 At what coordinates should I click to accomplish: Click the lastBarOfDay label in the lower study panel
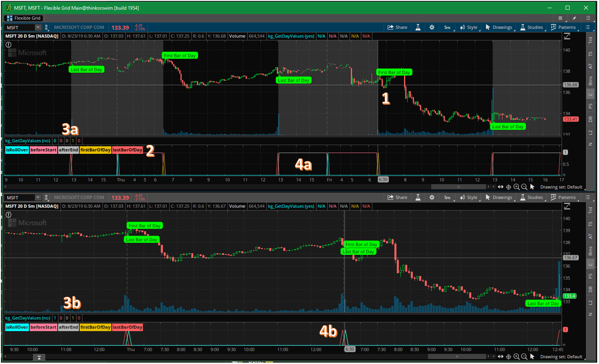click(x=127, y=327)
